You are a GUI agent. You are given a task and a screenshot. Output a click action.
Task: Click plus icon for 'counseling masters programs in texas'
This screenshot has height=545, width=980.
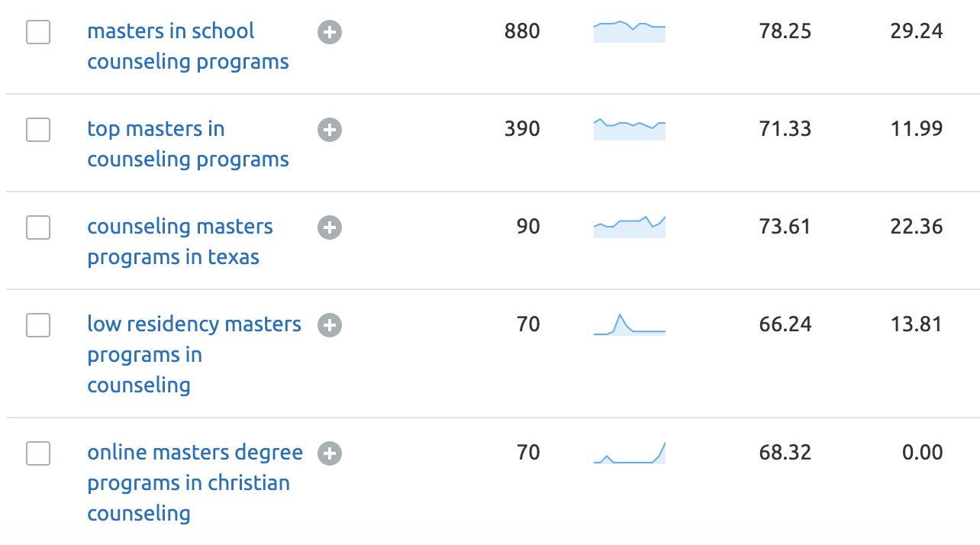330,227
